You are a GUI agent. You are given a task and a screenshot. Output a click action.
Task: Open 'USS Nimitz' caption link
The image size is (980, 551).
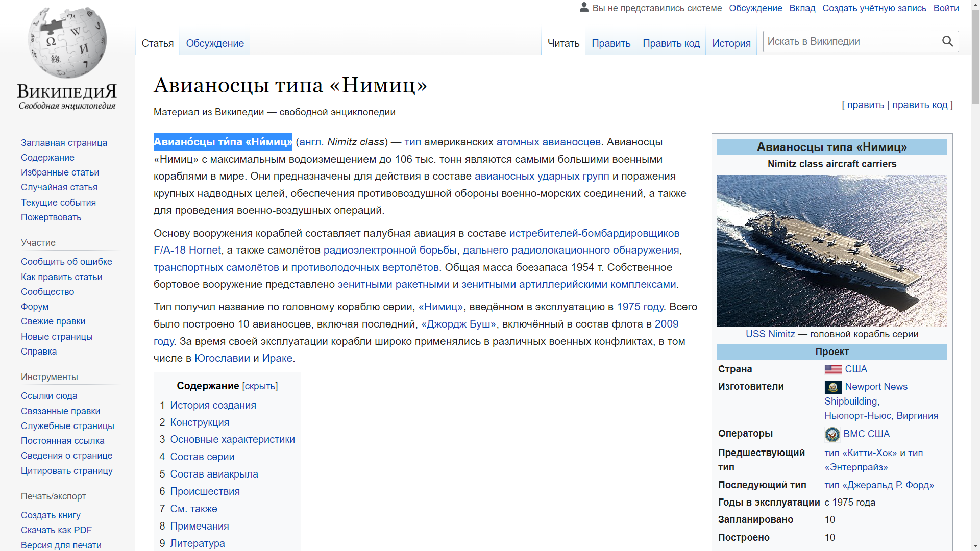pyautogui.click(x=770, y=334)
